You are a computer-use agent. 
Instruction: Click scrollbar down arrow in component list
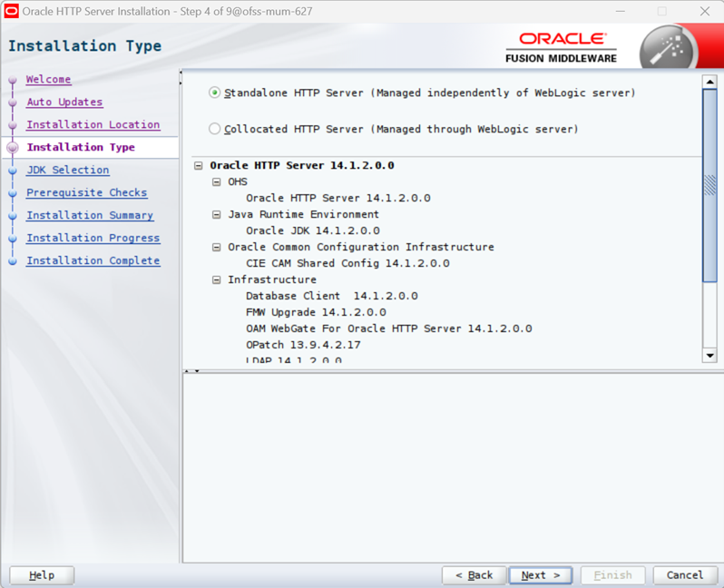click(709, 356)
